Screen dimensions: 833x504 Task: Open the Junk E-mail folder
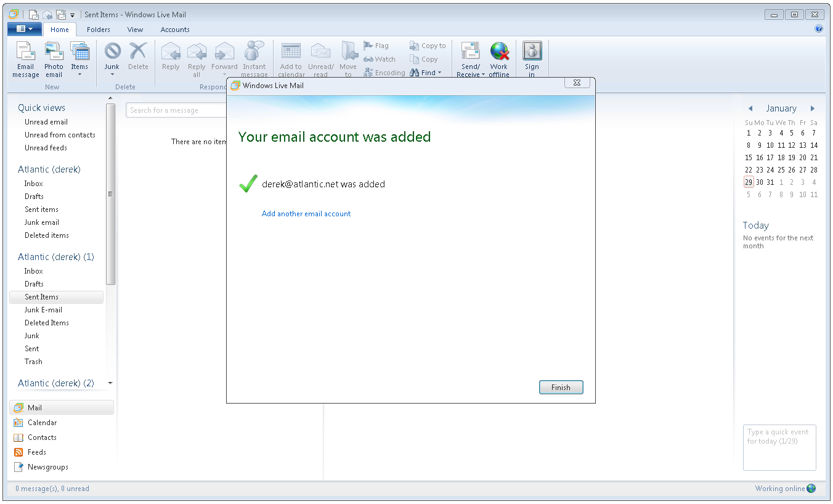tap(43, 310)
